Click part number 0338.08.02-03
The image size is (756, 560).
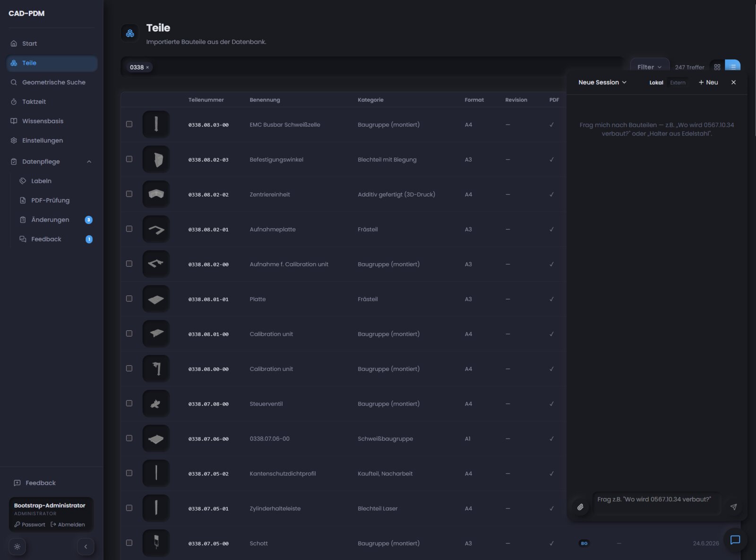click(208, 160)
